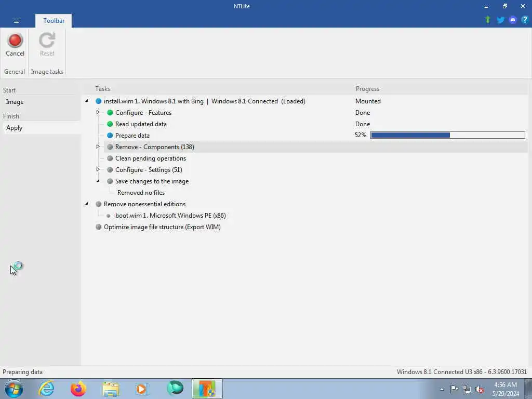The height and width of the screenshot is (399, 532).
Task: Click gray dot beside Optimize image file structure
Action: 98,227
